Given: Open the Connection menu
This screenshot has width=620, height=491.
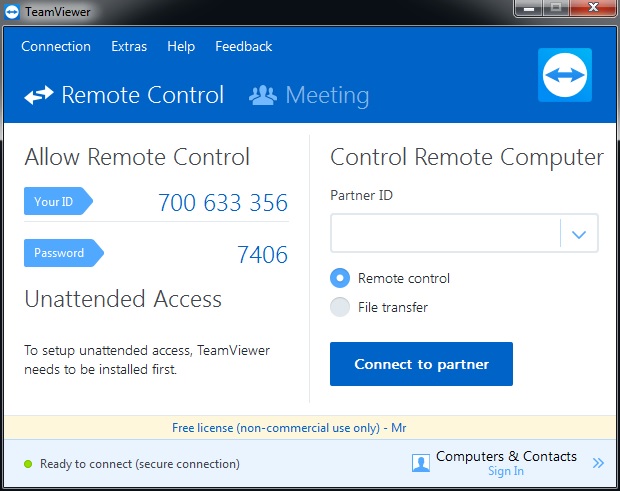Looking at the screenshot, I should 56,46.
